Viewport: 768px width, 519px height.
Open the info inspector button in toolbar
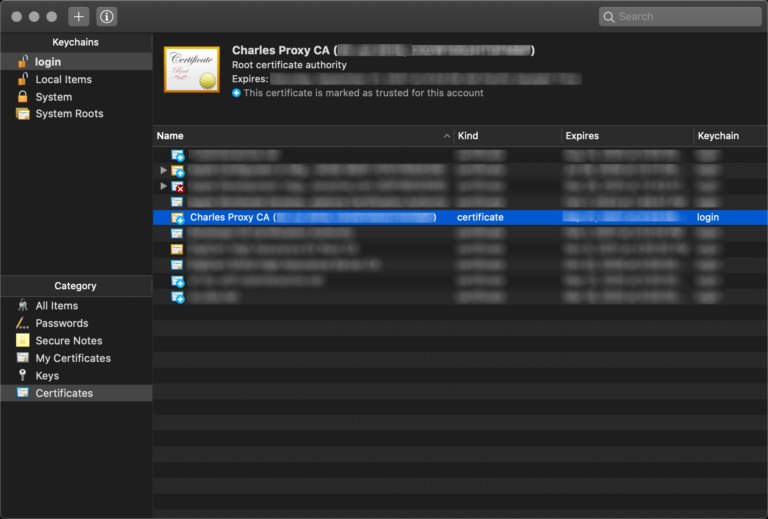[107, 17]
